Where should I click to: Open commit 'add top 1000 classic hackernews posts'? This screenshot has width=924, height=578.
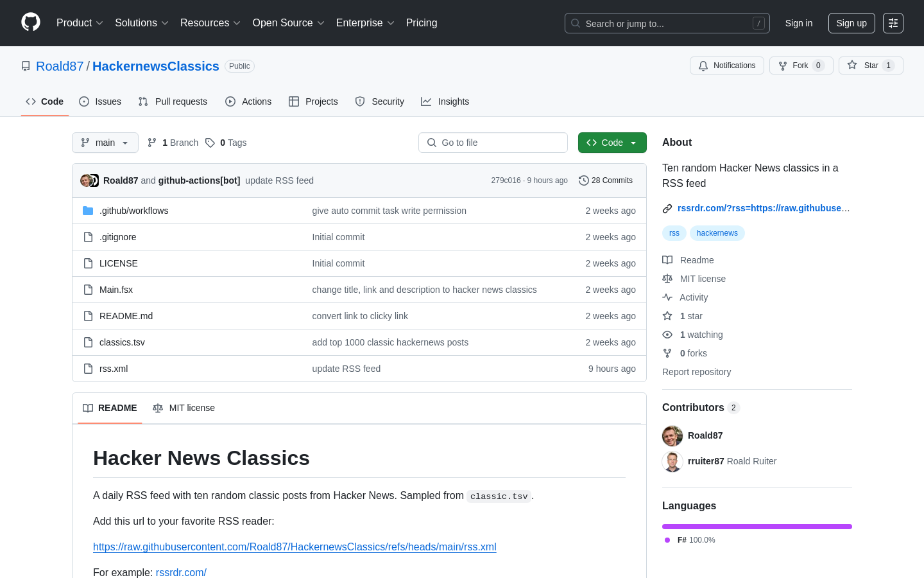pos(390,342)
